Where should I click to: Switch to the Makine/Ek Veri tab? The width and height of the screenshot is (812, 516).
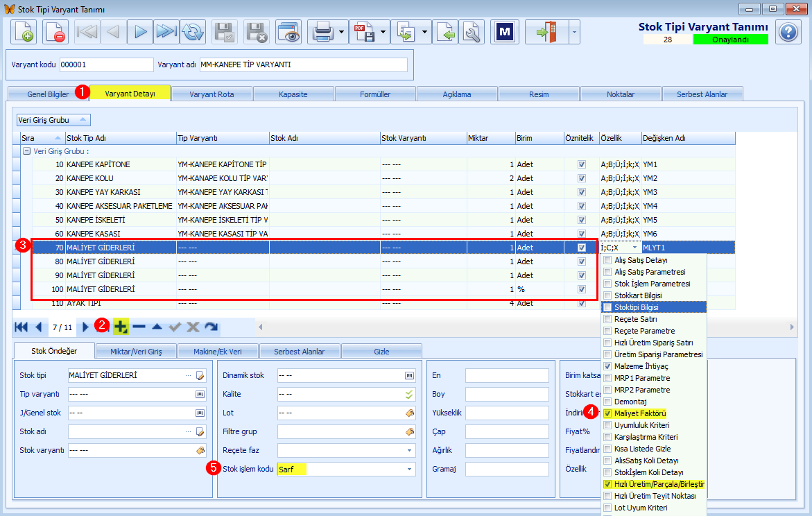tap(218, 351)
